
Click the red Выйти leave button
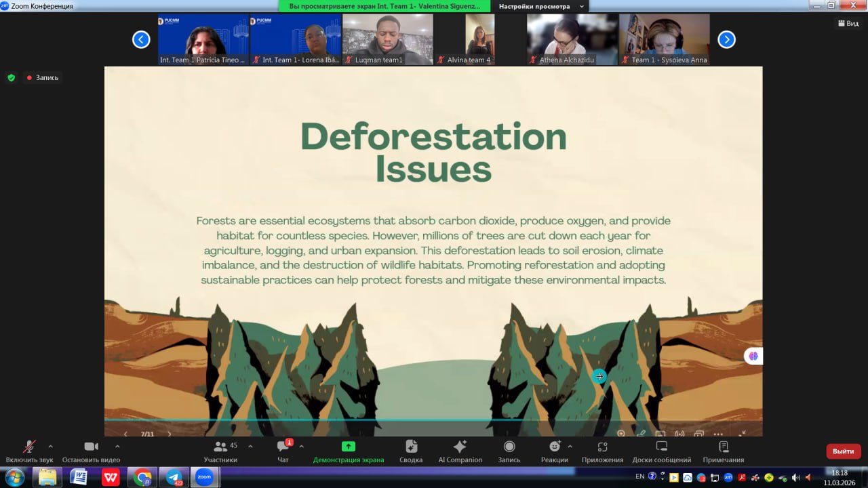click(x=843, y=451)
